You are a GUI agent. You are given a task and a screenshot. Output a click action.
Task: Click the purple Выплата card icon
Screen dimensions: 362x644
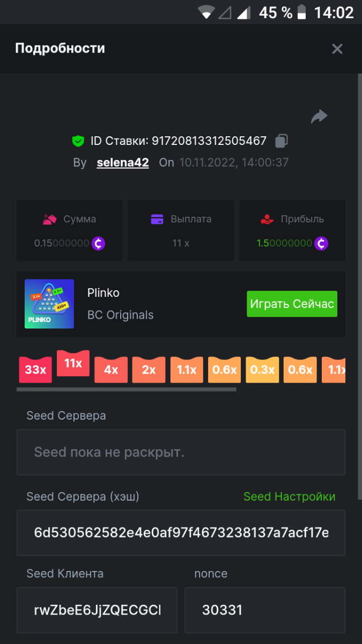point(157,219)
